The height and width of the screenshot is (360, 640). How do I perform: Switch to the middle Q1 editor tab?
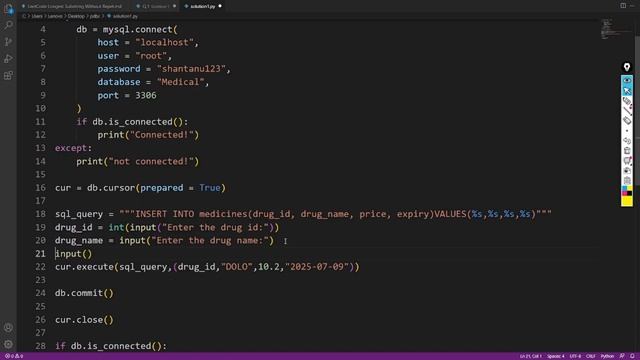click(x=155, y=6)
